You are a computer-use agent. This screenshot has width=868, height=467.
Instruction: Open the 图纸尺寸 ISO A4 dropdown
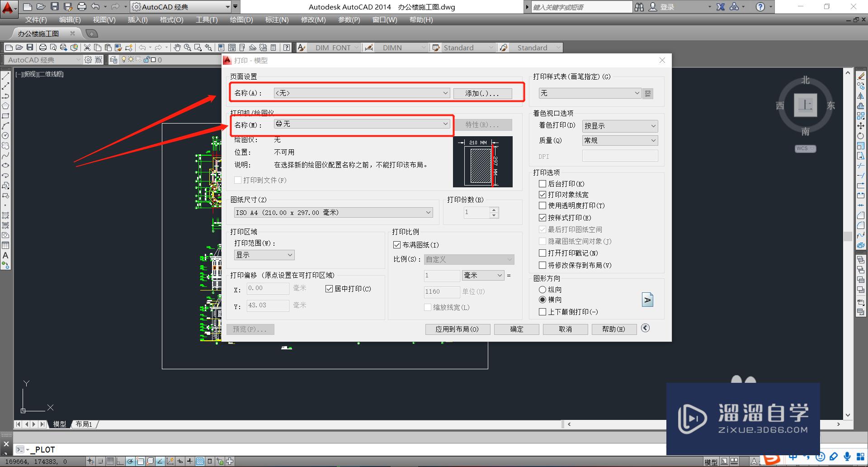pos(333,212)
